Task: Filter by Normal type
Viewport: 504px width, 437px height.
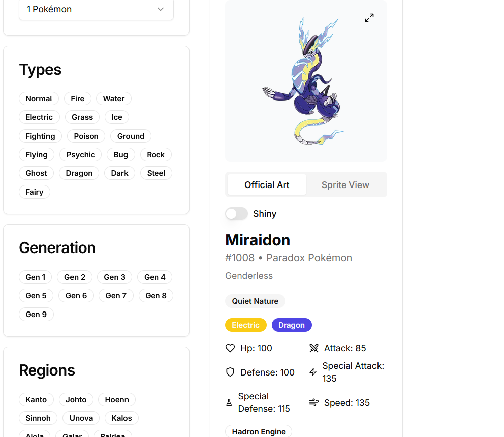Action: click(39, 99)
